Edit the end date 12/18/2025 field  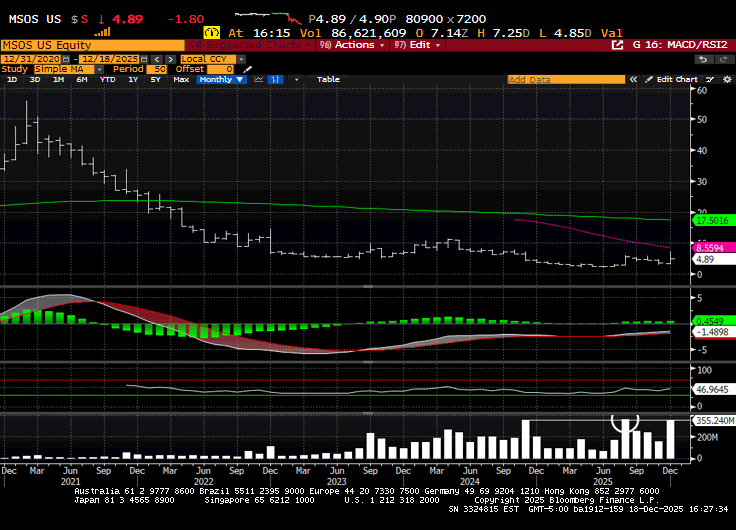[109, 59]
